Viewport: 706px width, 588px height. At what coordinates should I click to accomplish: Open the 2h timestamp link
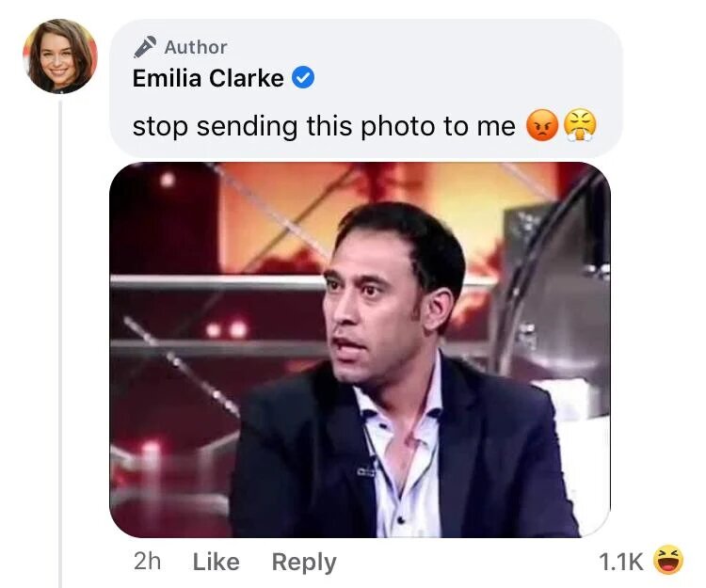(x=148, y=562)
